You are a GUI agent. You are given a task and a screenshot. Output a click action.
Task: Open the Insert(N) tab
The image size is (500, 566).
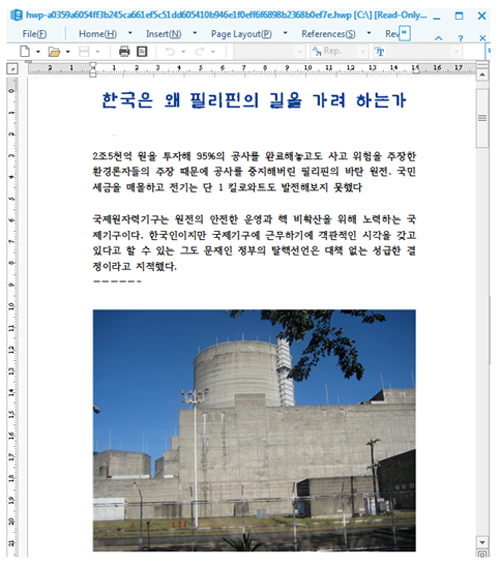pyautogui.click(x=163, y=34)
